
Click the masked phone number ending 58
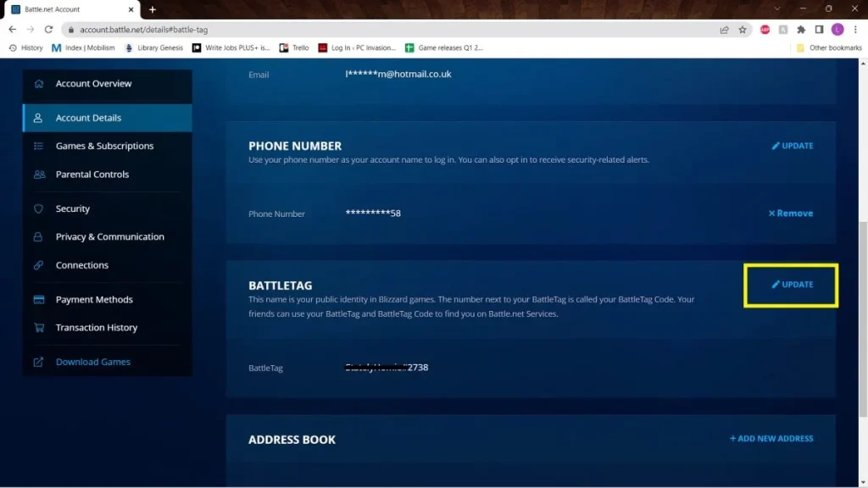click(x=373, y=213)
